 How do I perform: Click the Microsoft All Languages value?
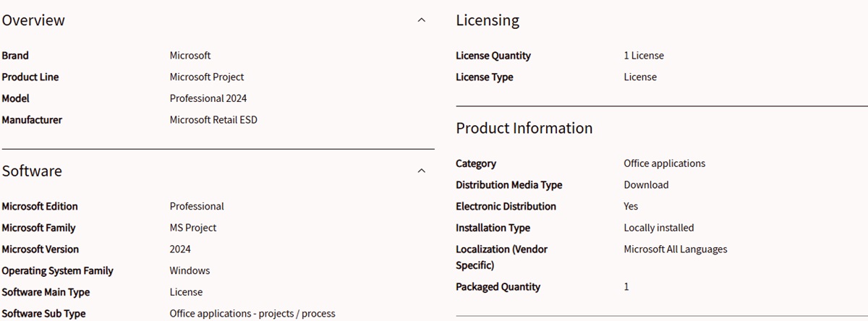[x=676, y=249]
